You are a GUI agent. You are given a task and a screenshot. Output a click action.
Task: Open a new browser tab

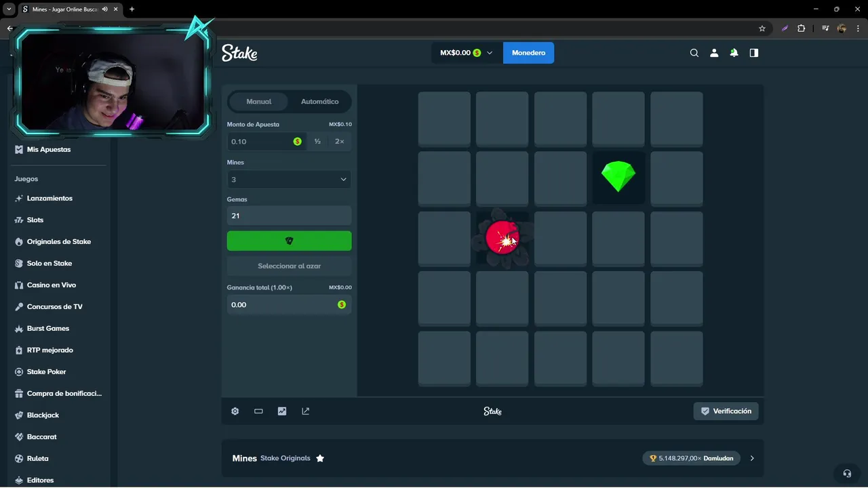click(132, 9)
